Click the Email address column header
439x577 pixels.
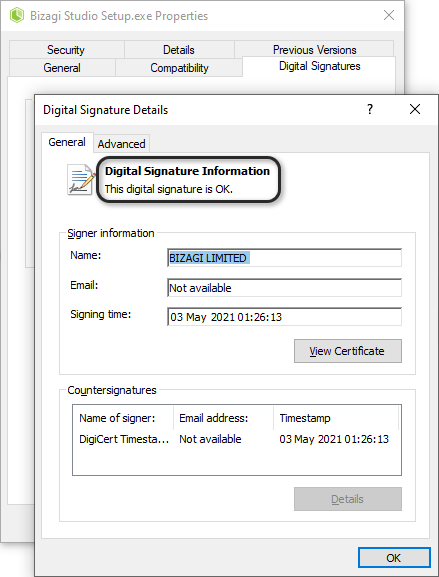(x=223, y=418)
